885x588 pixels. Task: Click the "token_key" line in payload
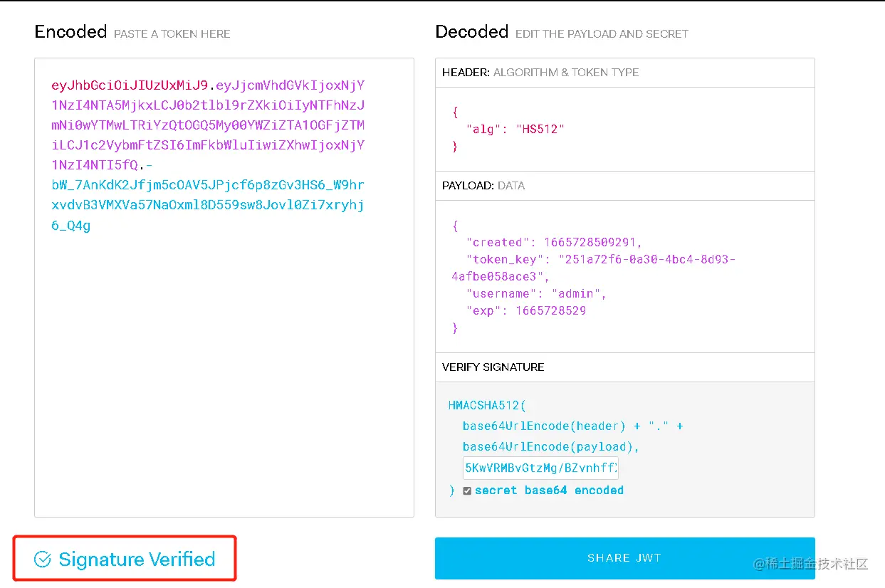[593, 268]
